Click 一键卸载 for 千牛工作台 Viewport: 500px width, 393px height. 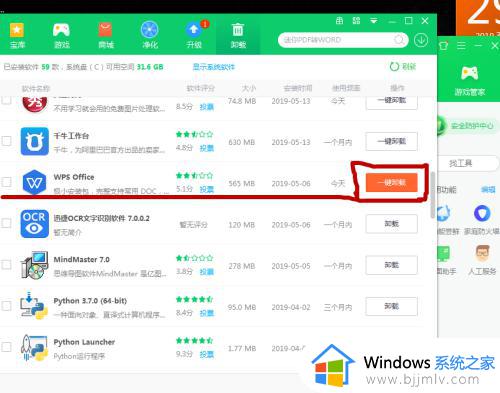coord(391,141)
